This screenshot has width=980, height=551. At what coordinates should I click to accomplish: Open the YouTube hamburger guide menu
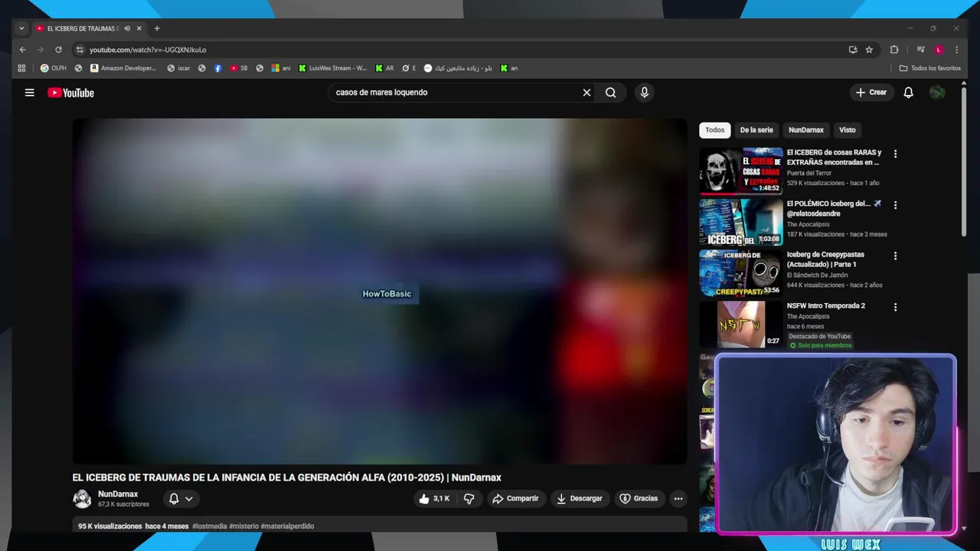click(x=29, y=93)
